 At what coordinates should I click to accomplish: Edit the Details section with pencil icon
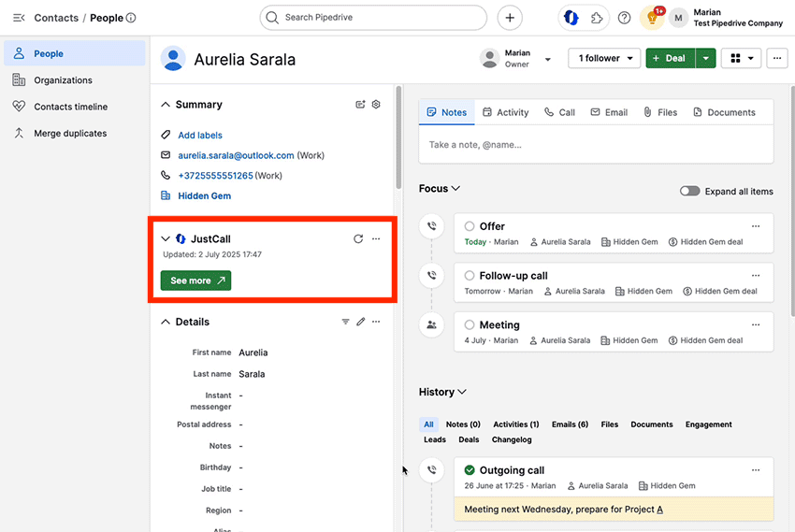click(360, 322)
